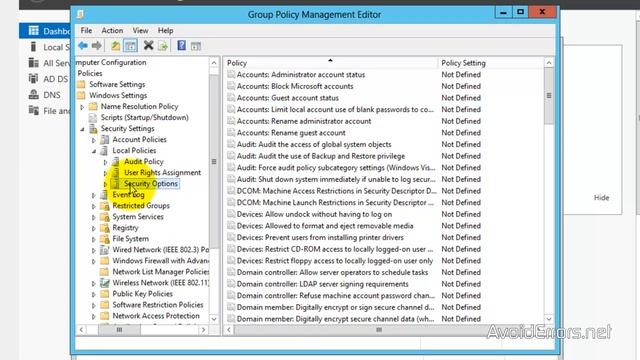Select Devices: Prevent users from installing printer drivers
This screenshot has width=640, height=360.
click(320, 238)
